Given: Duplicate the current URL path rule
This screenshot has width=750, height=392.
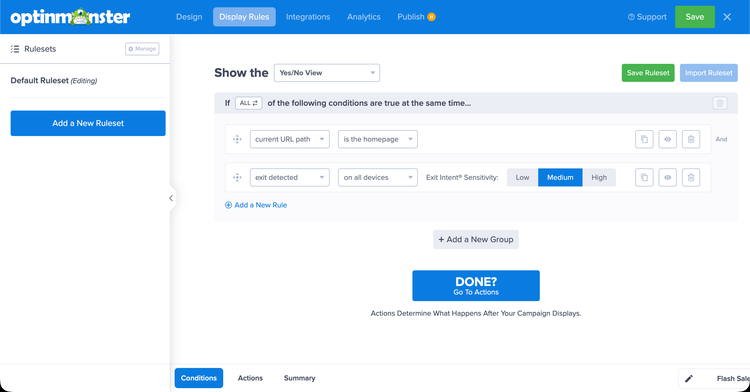Looking at the screenshot, I should coord(644,139).
